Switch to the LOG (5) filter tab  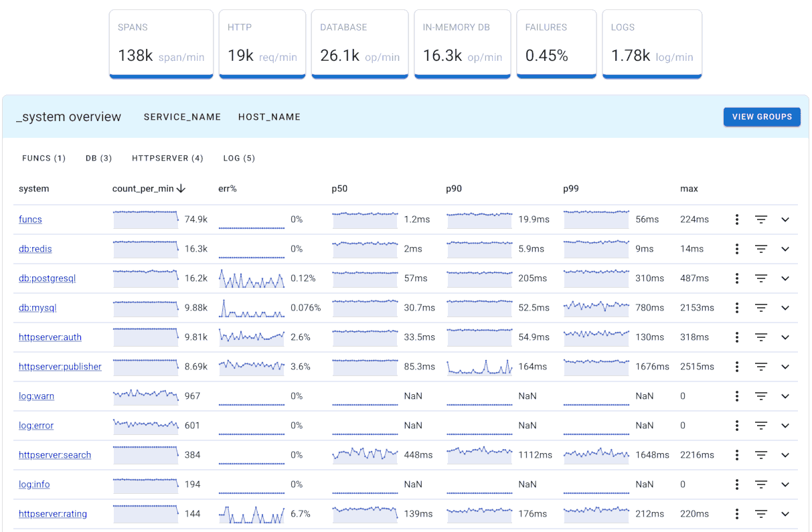(239, 159)
